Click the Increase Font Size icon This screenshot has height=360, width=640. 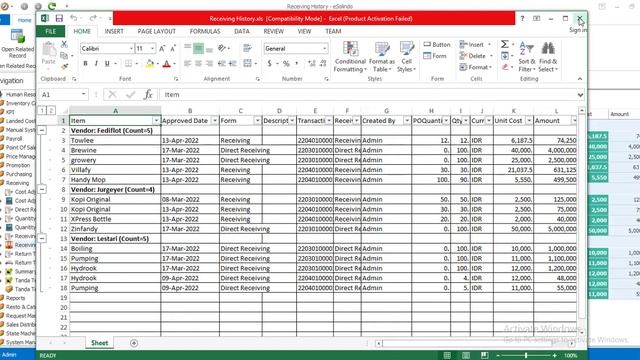(162, 49)
